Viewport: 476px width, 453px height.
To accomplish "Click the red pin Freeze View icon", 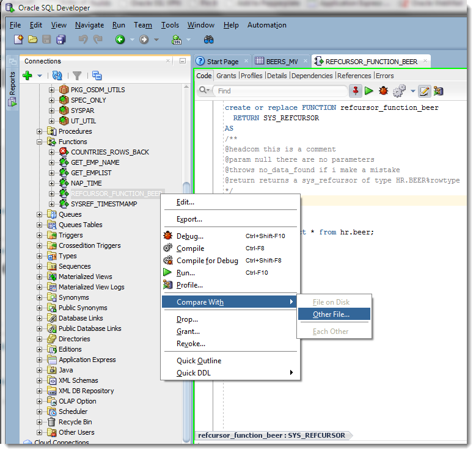I will 356,91.
